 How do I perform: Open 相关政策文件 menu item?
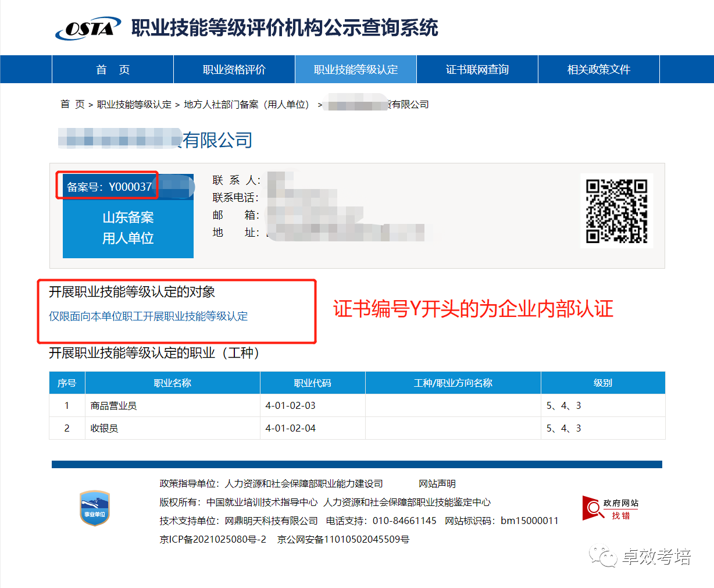(598, 70)
